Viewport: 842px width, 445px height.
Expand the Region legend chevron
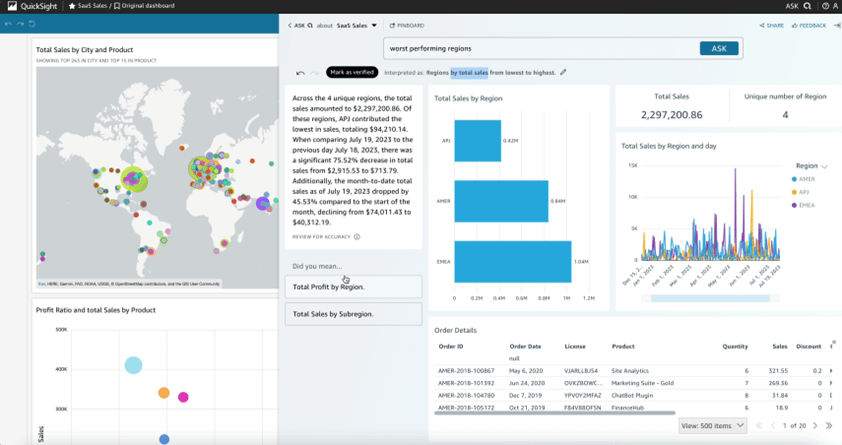pyautogui.click(x=825, y=166)
